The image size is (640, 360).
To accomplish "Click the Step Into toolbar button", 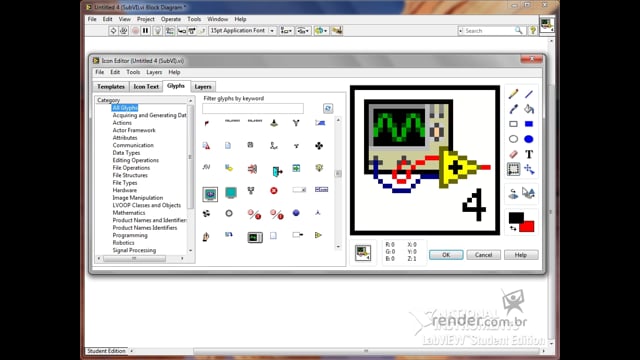I will click(182, 31).
